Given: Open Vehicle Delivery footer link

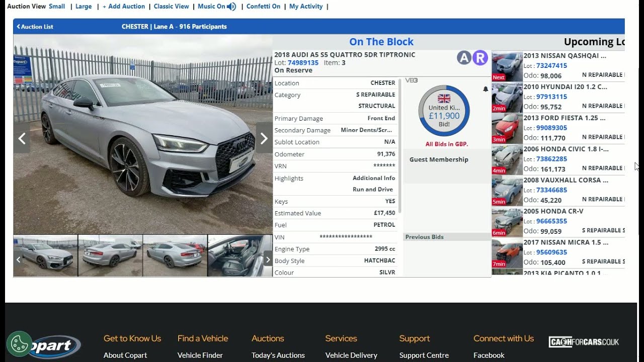Looking at the screenshot, I should point(351,355).
